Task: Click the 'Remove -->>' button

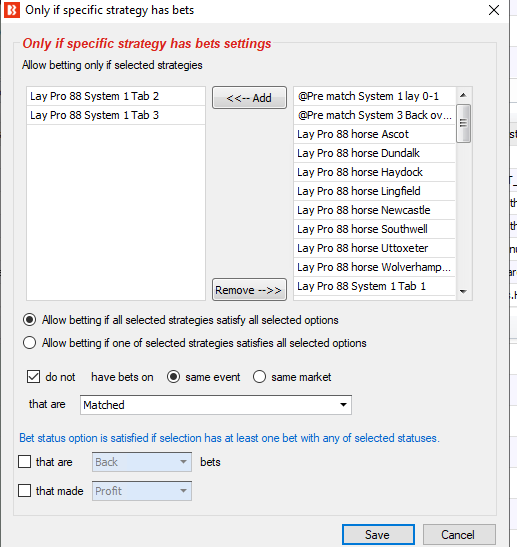Action: coord(249,290)
